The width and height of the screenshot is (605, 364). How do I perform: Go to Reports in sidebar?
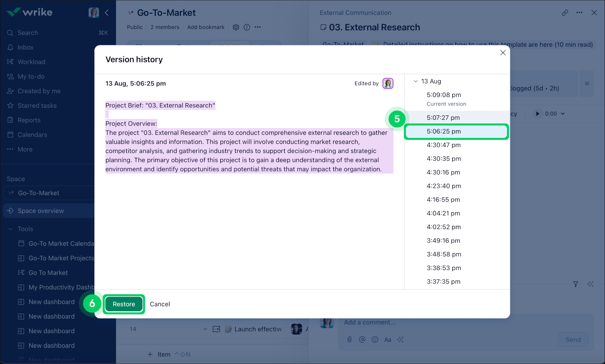pyautogui.click(x=29, y=120)
